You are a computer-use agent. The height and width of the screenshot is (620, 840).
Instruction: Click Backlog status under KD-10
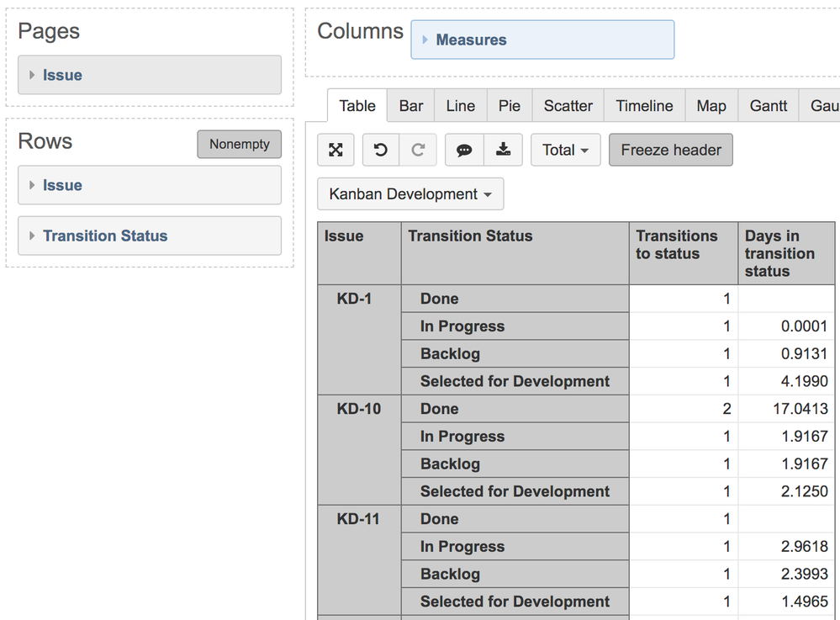coord(515,464)
